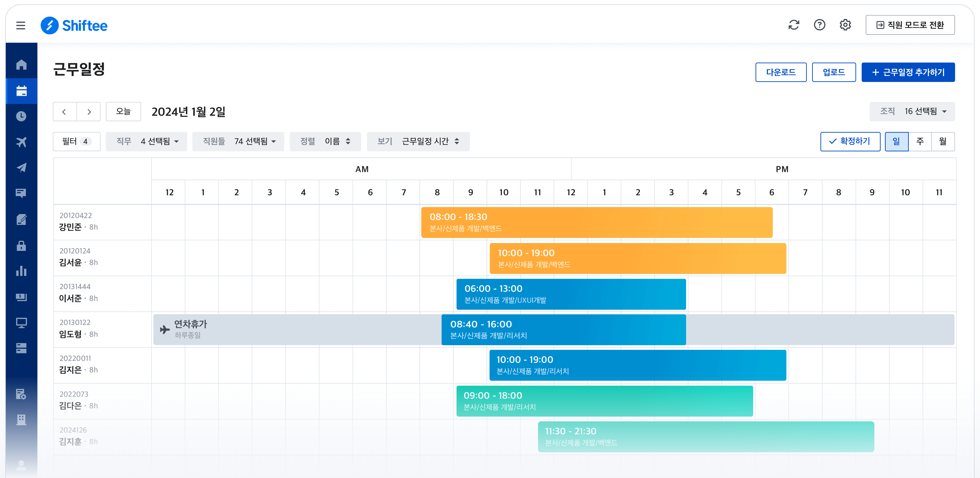Click 근무일정 추가하기 button

pos(908,72)
